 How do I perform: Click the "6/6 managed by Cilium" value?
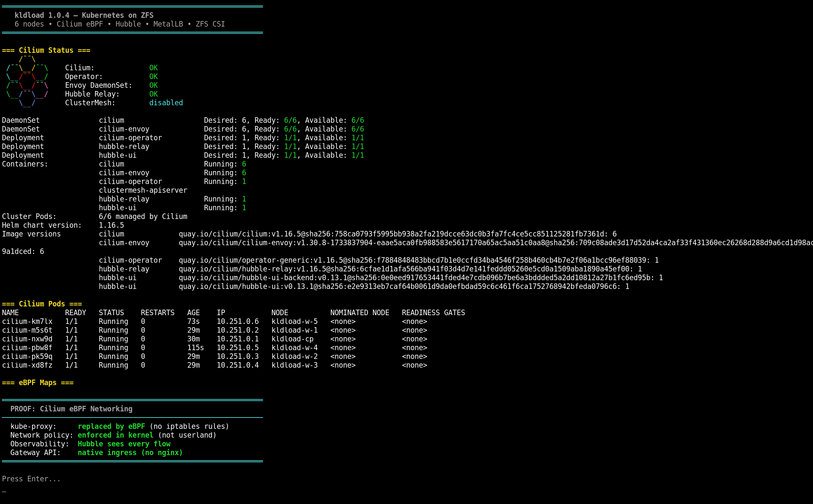(x=143, y=216)
